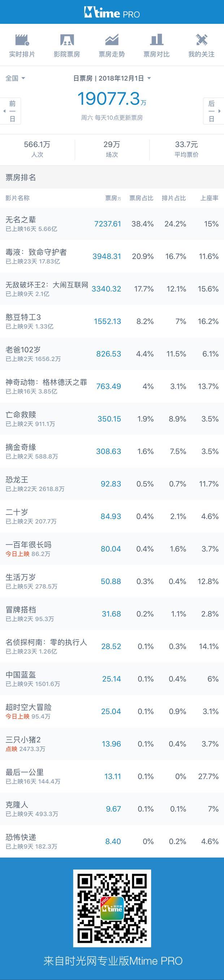Select 憨豆特工3 in the ranking list
The height and width of the screenshot is (980, 224).
click(112, 321)
